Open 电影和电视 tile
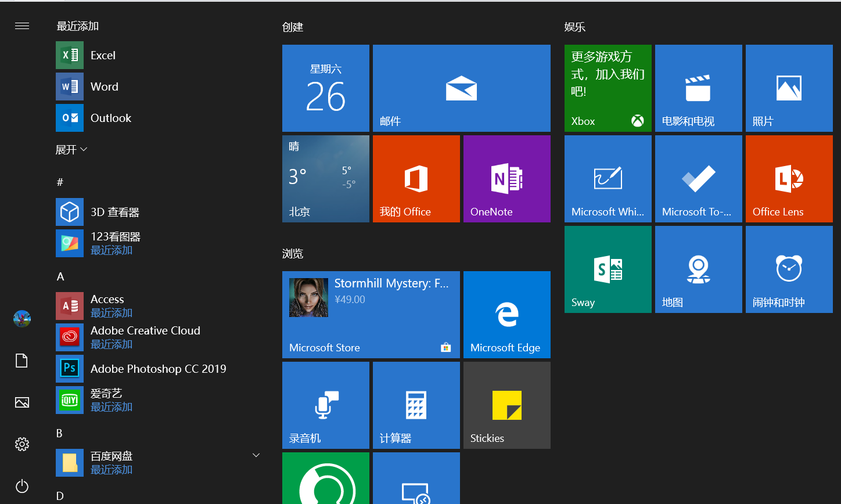 [x=699, y=88]
